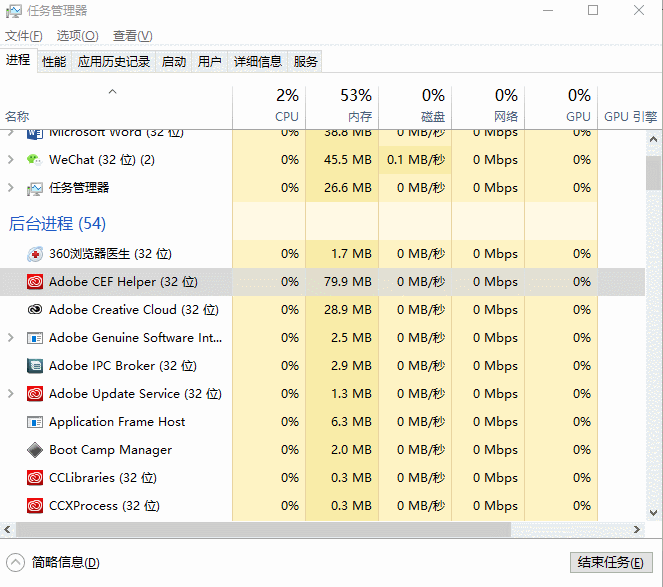This screenshot has width=663, height=587.
Task: Click the horizontal scrollbar right arrow
Action: [637, 529]
